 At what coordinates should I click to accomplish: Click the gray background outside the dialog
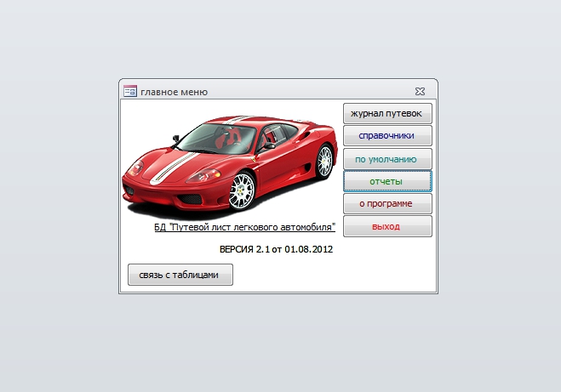pos(494,340)
